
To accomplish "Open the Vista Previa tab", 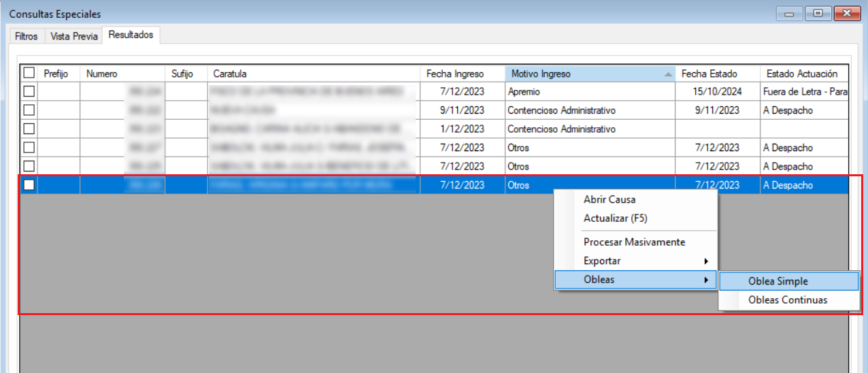I will pos(74,36).
